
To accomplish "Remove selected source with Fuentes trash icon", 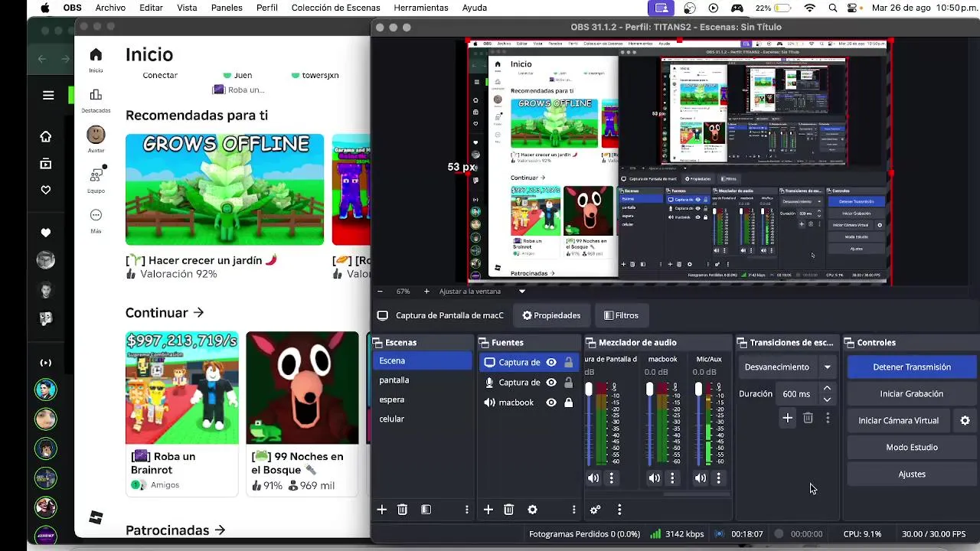I will [x=508, y=510].
